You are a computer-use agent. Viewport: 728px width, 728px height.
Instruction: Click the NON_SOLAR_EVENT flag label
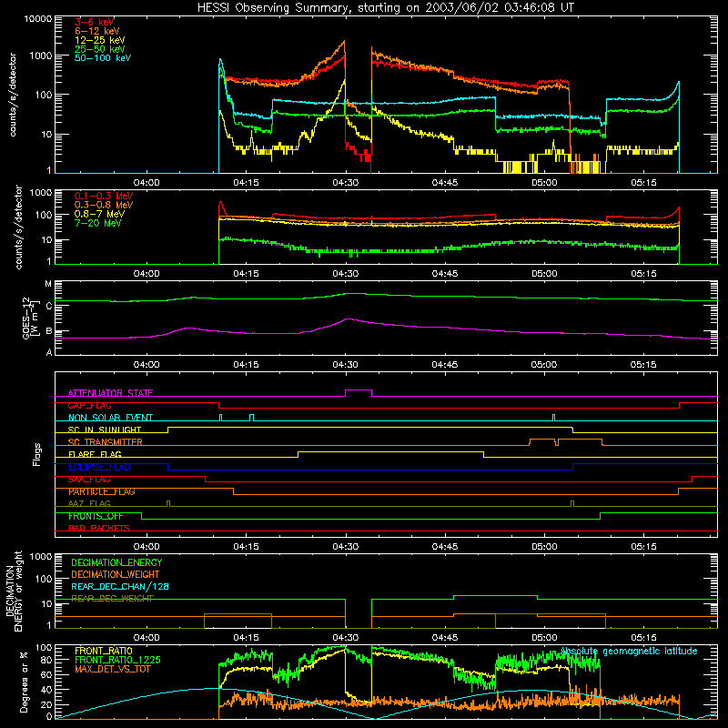pyautogui.click(x=110, y=418)
